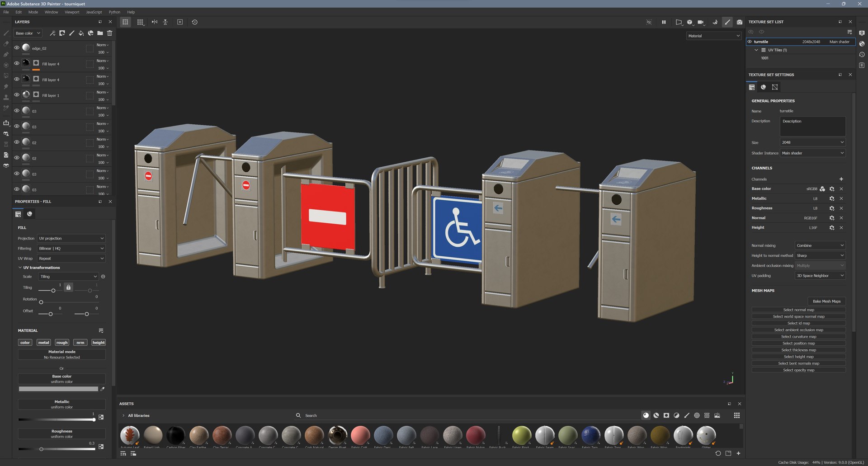Open the camera settings video icon
This screenshot has height=466, width=868.
(701, 22)
